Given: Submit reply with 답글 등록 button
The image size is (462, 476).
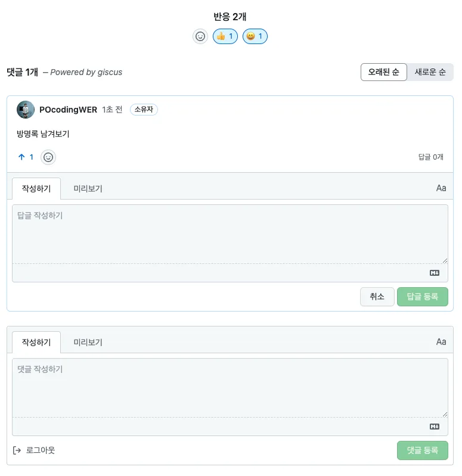Looking at the screenshot, I should coord(423,297).
